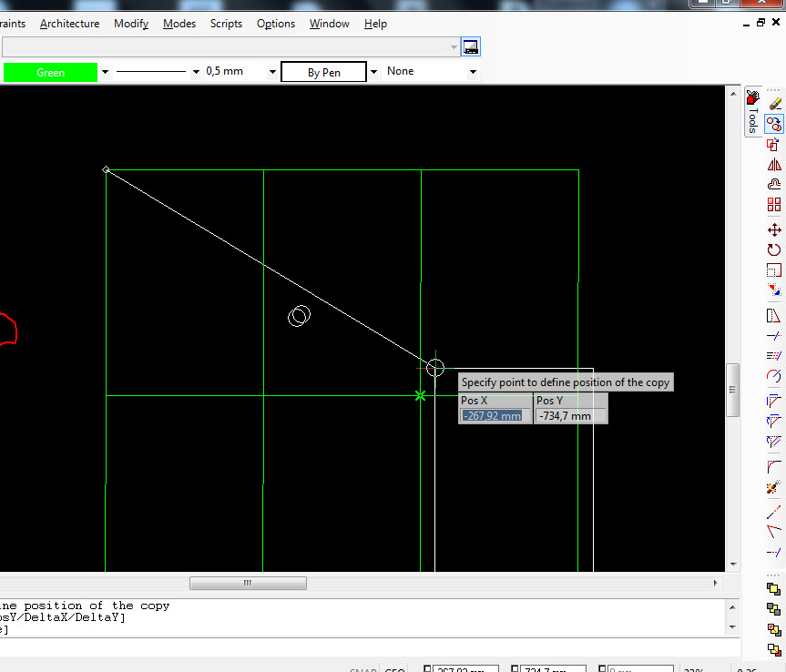The image size is (786, 672).
Task: Activate the Fillet corner tool
Action: (x=774, y=466)
